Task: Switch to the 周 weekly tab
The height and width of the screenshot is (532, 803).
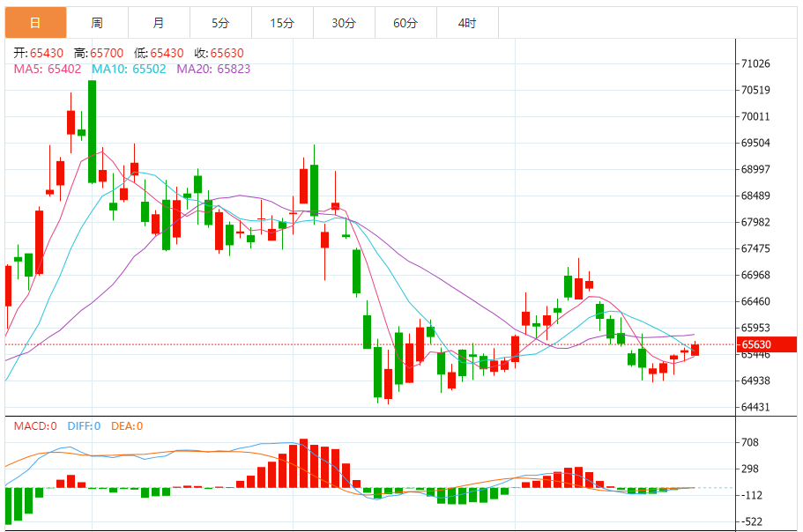Action: click(97, 23)
